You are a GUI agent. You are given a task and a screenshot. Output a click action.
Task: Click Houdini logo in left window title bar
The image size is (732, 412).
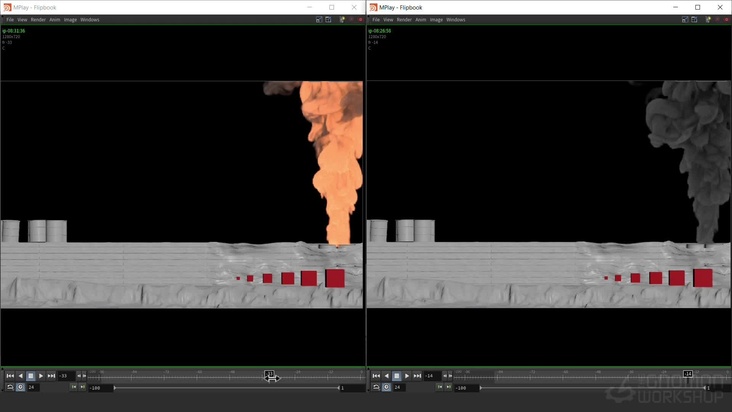click(7, 7)
